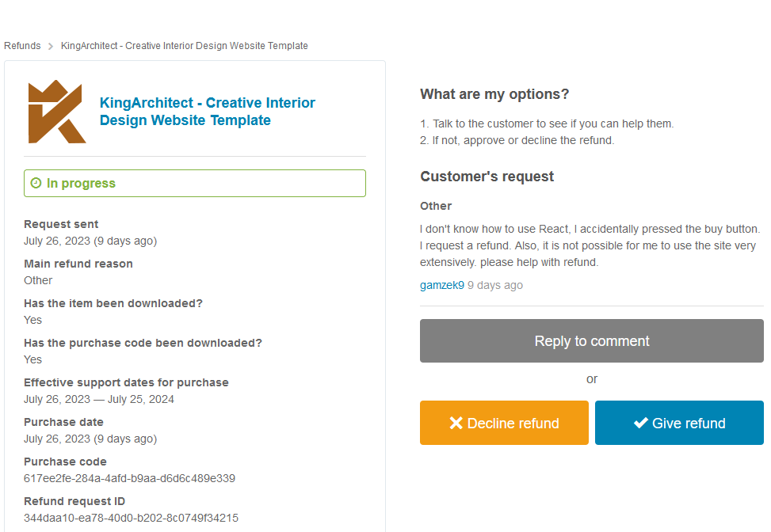Click the checkmark icon on Give refund
Viewport: 771px width, 532px height.
coord(641,423)
